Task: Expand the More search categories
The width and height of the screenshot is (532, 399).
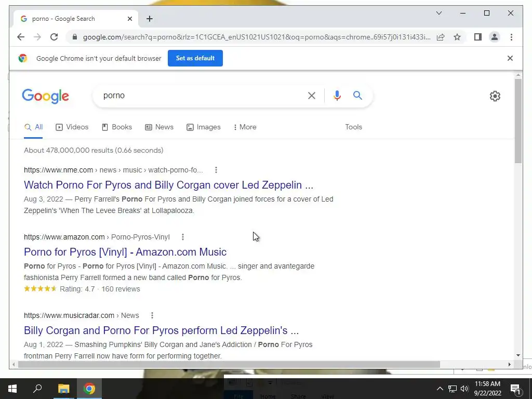Action: 245,127
